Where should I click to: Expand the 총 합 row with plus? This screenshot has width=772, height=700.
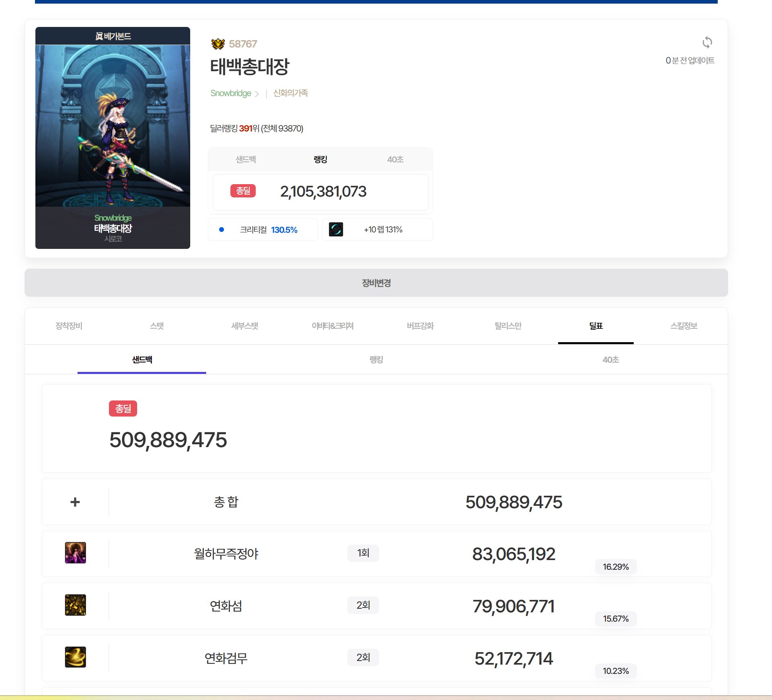click(x=75, y=502)
